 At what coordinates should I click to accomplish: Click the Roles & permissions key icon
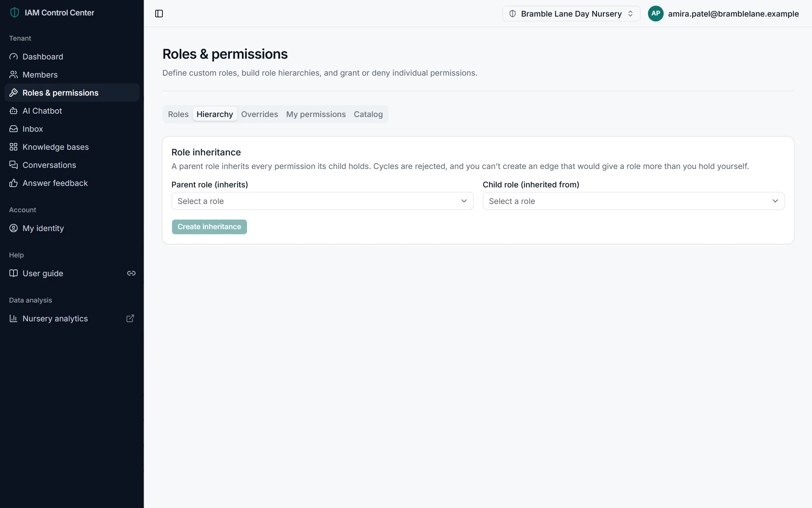coord(14,93)
